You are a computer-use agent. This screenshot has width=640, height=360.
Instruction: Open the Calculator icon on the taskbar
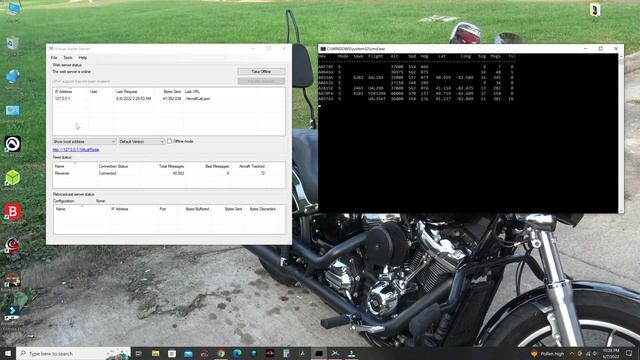coord(286,353)
